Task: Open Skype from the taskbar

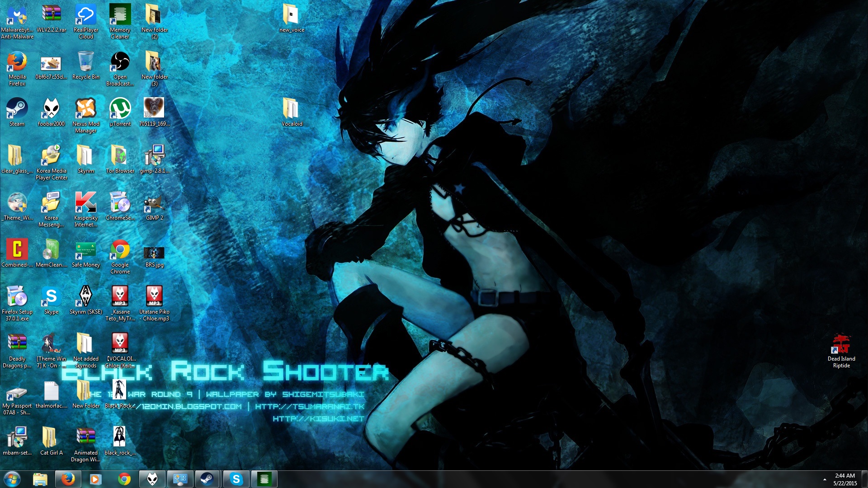Action: 236,479
